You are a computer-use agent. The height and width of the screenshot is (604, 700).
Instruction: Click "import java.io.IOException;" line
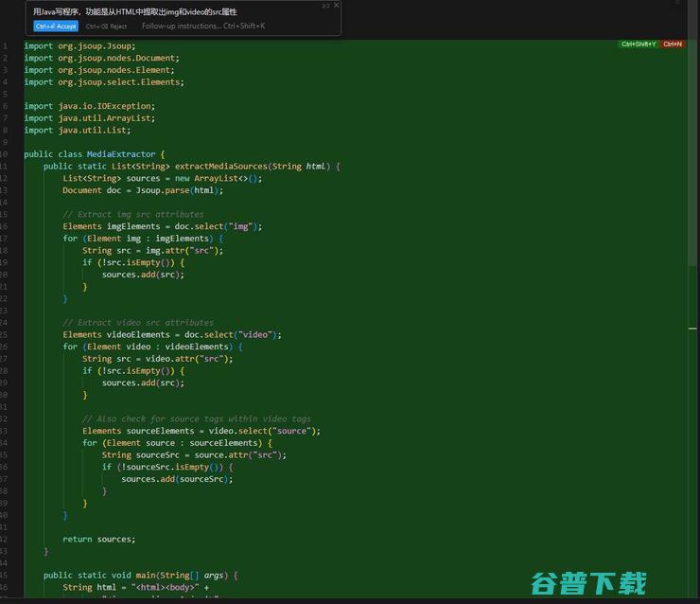[90, 106]
